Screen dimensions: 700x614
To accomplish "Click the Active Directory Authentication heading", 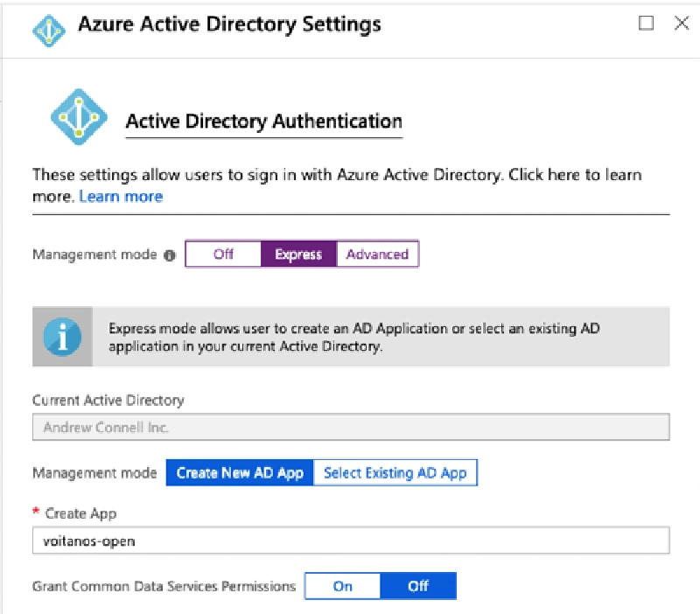I will tap(264, 121).
